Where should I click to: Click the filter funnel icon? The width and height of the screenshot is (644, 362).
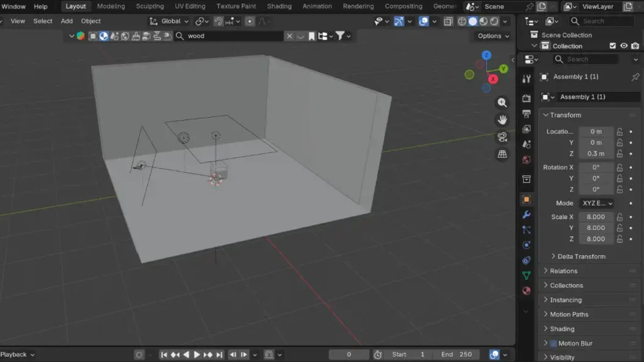[340, 36]
